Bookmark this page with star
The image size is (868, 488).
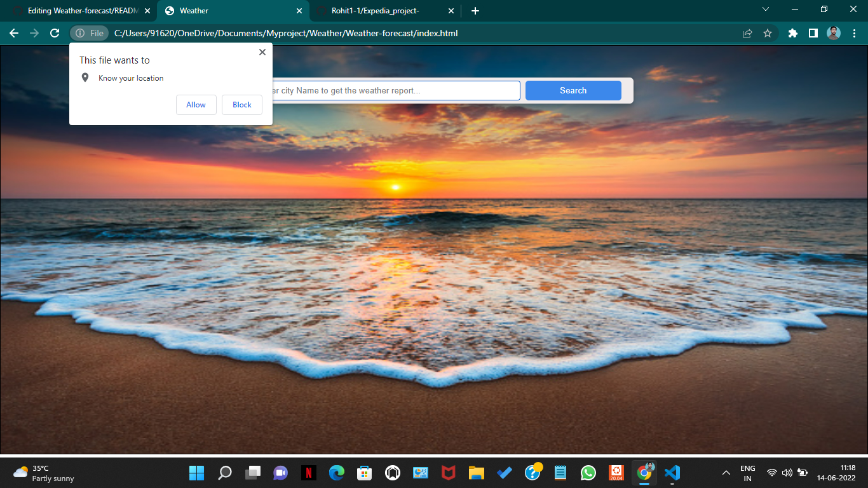(768, 33)
